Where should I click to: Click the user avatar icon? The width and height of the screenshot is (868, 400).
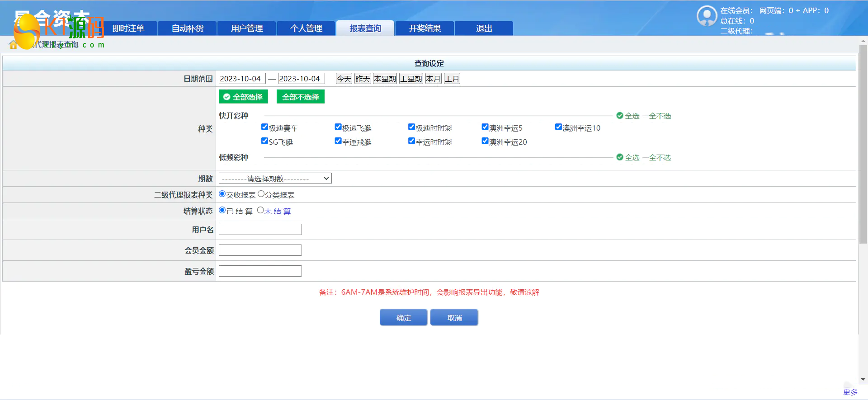point(707,16)
